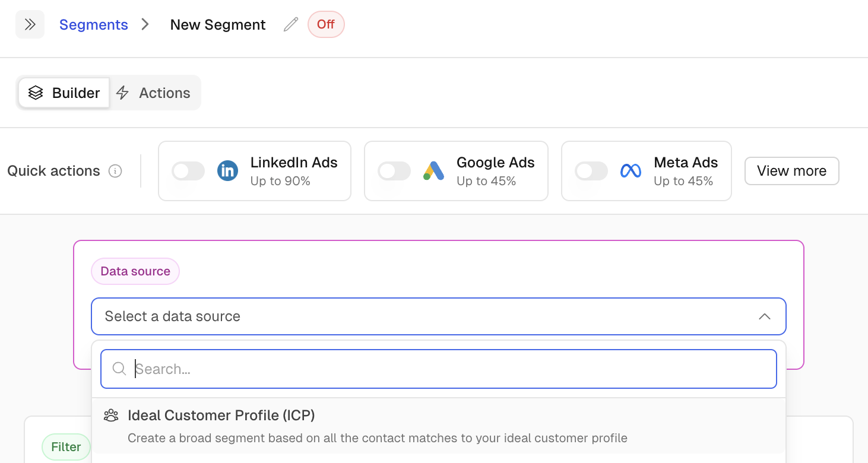Click the LinkedIn logo icon

(x=227, y=171)
